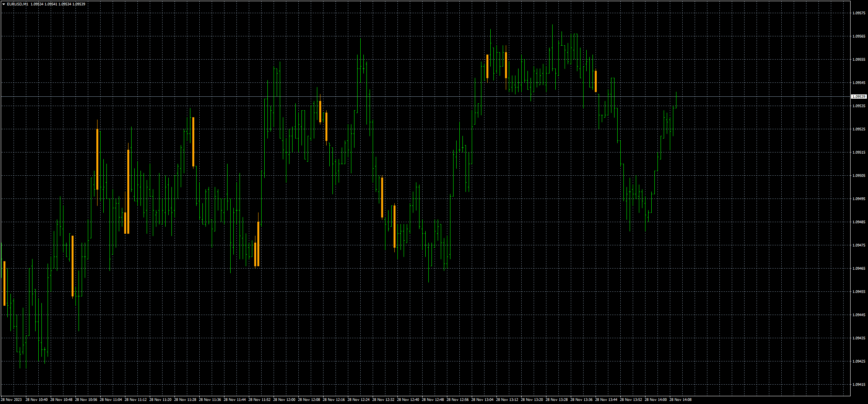
Task: Click the 28 Nov 12:40 time label
Action: tap(408, 400)
